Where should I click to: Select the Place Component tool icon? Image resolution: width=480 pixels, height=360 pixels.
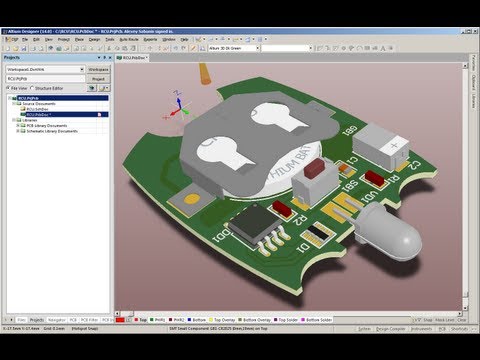pos(390,48)
